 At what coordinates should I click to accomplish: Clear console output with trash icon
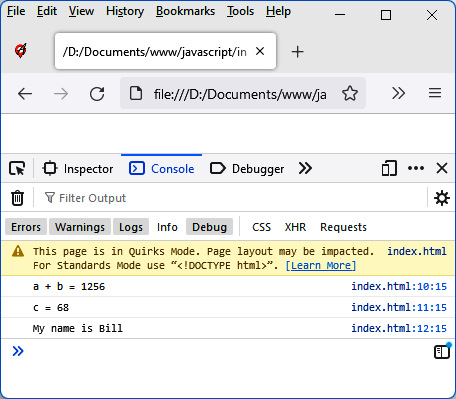coord(17,198)
